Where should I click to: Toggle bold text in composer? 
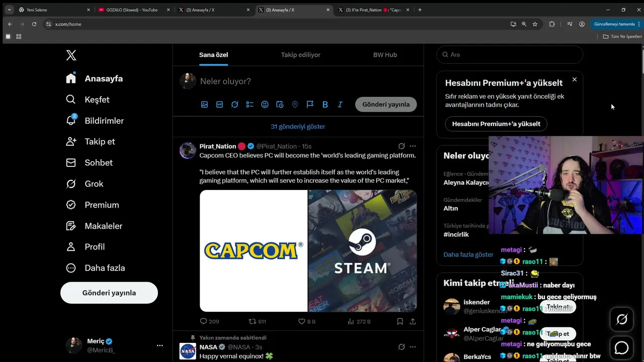325,105
